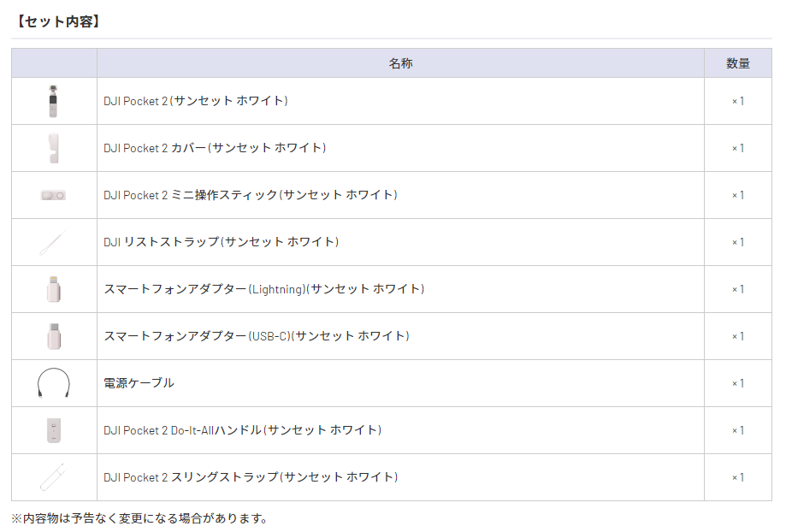The height and width of the screenshot is (532, 792).
Task: Click the sling strap image
Action: coord(53,477)
